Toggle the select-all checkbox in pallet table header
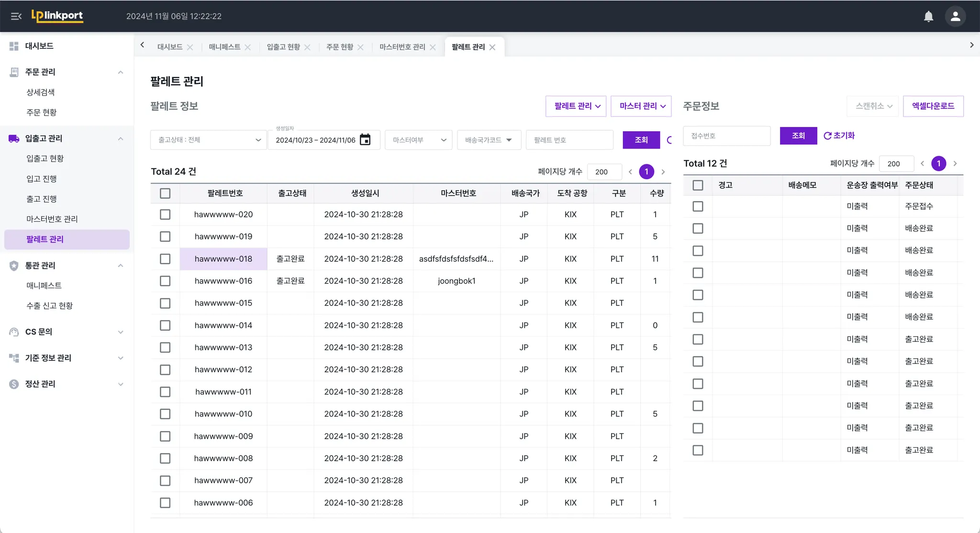The width and height of the screenshot is (980, 533). [165, 193]
